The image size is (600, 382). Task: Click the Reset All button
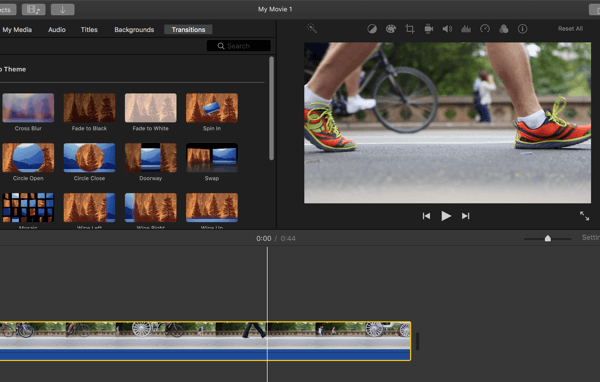pos(570,29)
